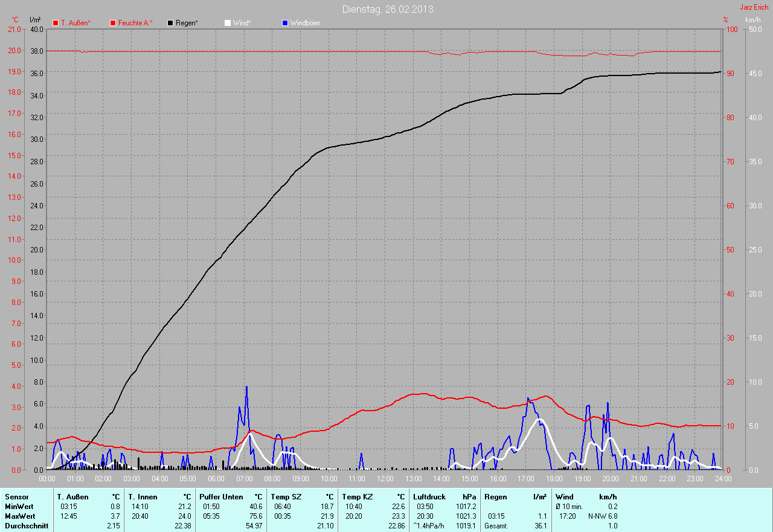Image resolution: width=773 pixels, height=532 pixels.
Task: Select the 'T. Außen*' legend label
Action: 75,23
